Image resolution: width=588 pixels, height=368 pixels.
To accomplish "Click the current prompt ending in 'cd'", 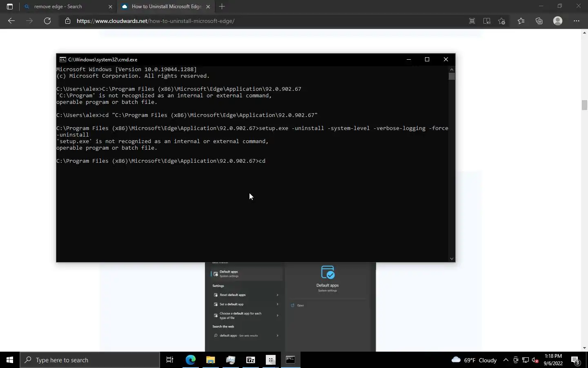I will click(x=161, y=161).
